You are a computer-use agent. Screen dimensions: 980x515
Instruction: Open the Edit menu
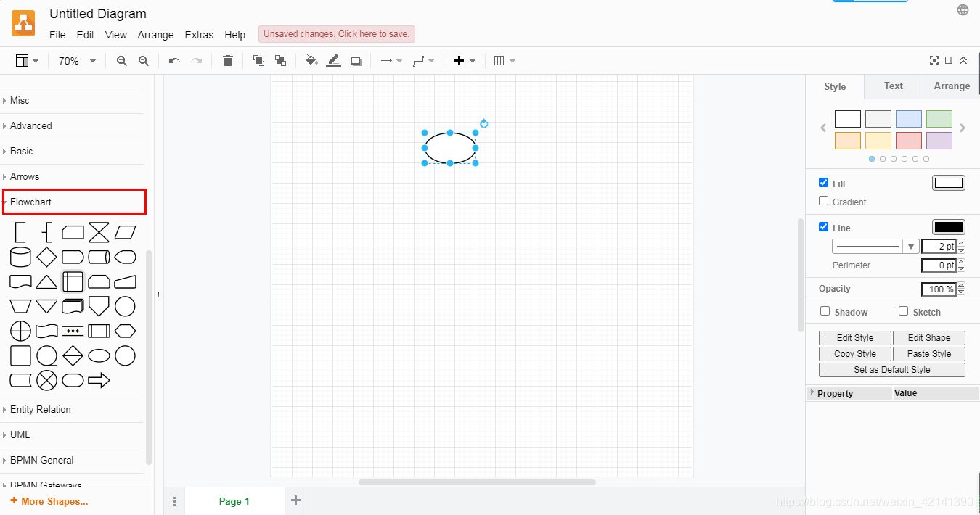point(86,35)
